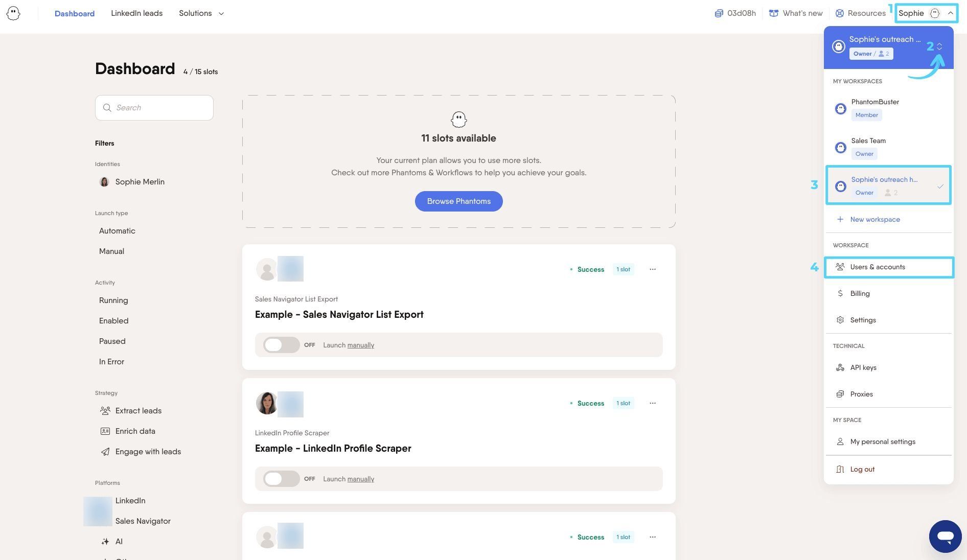Open the What's new announcements
Viewport: 967px width, 560px height.
pos(796,13)
